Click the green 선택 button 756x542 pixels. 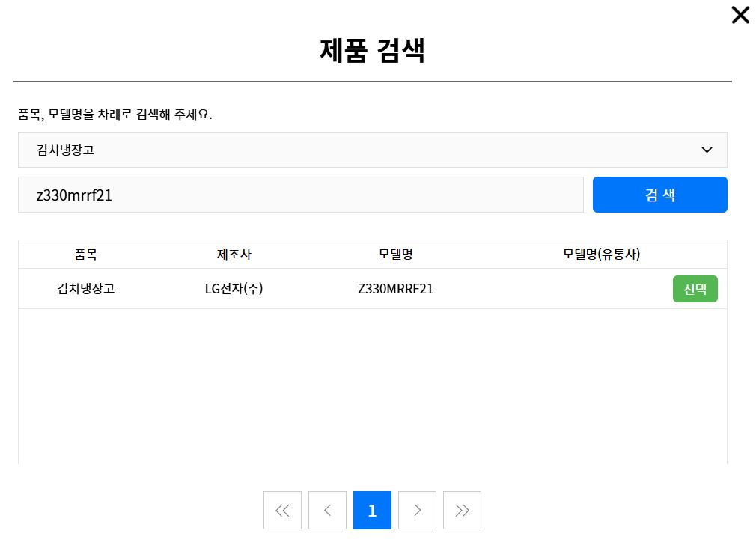tap(695, 289)
